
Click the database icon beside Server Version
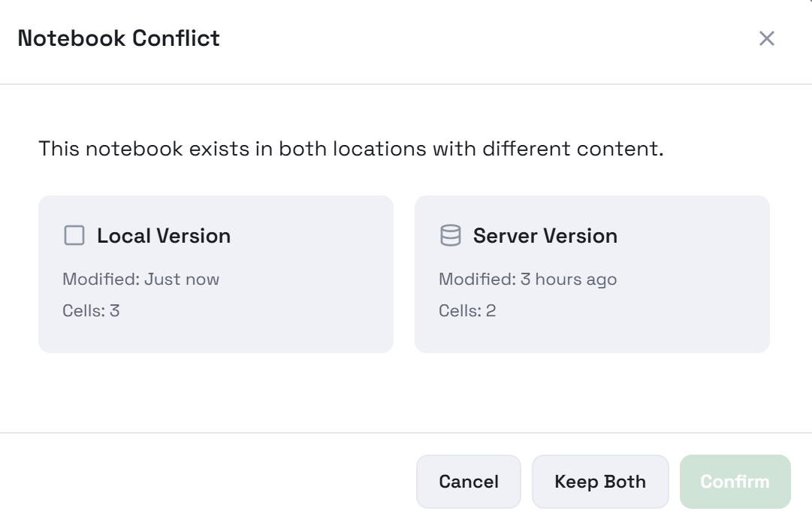click(449, 235)
